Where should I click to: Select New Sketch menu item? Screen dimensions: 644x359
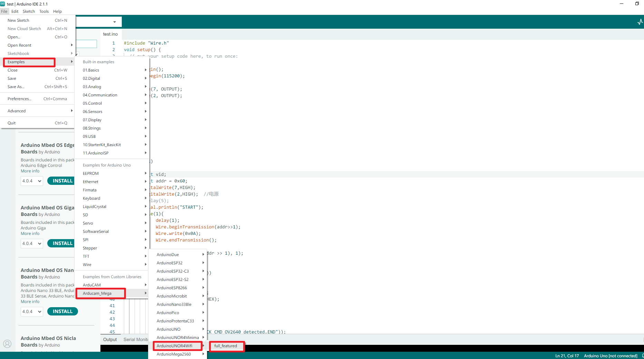point(38,20)
